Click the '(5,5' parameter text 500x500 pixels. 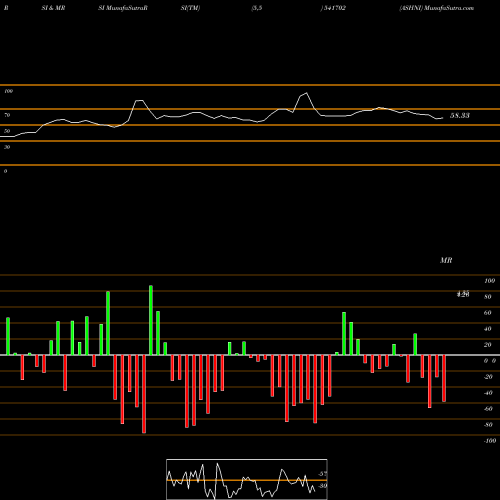257,8
